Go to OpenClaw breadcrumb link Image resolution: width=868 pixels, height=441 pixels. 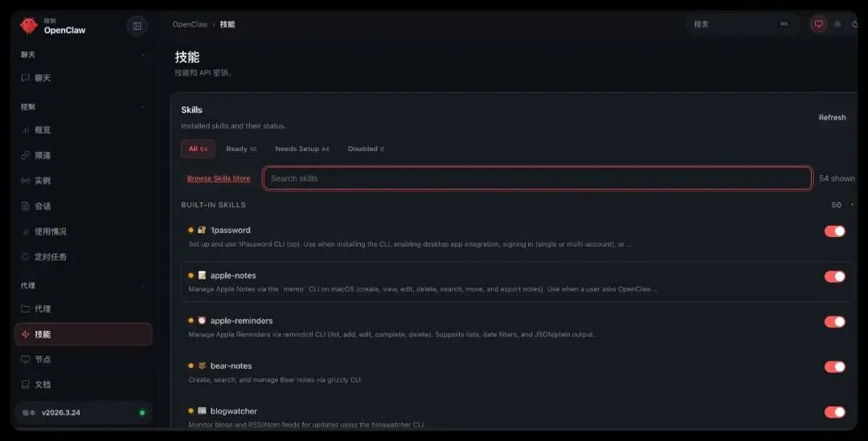(190, 24)
